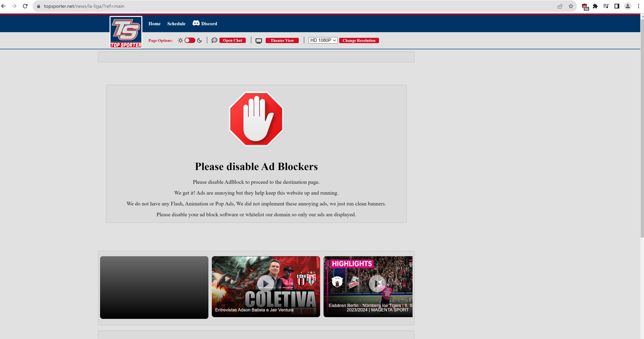Click the page vertical scrollbar
Image resolution: width=644 pixels, height=339 pixels.
642,125
